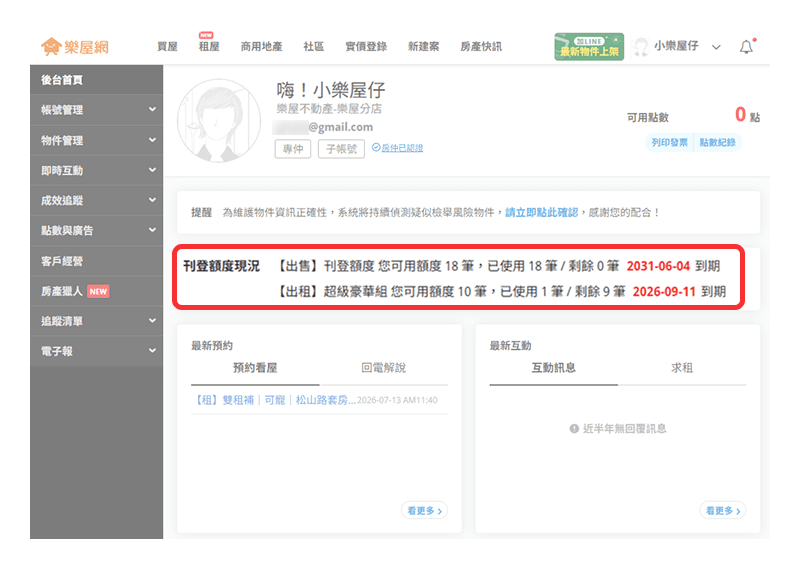The height and width of the screenshot is (566, 800).
Task: Switch to 回電解說 tab
Action: tap(383, 368)
